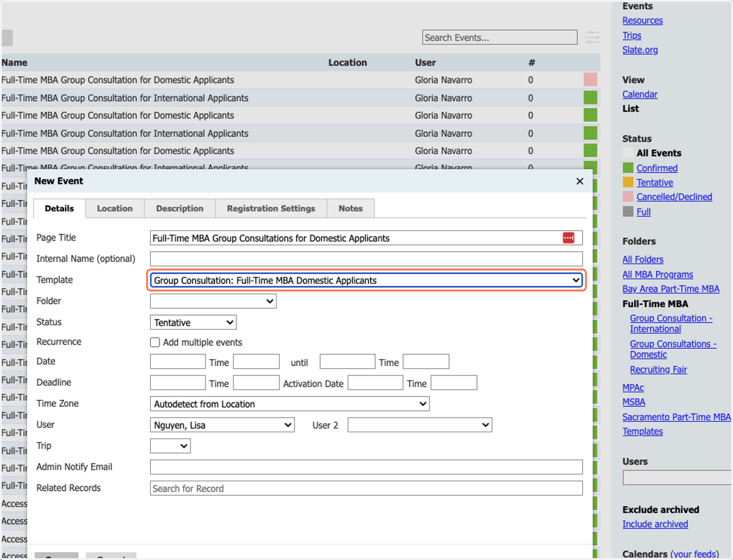Sort by the Location column header

[x=348, y=62]
